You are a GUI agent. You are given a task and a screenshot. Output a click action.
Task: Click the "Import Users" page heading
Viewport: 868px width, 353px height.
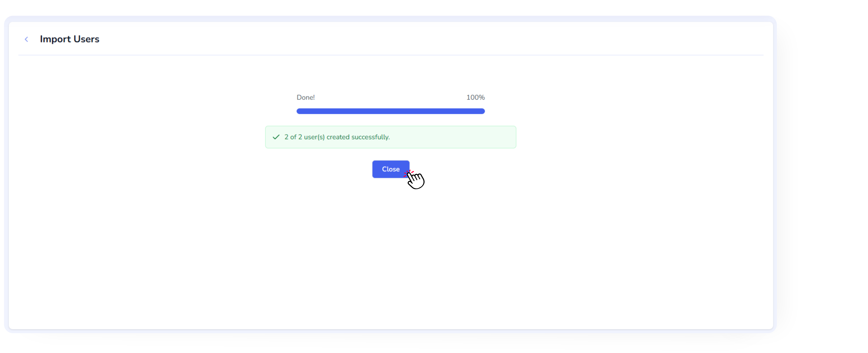(x=69, y=39)
